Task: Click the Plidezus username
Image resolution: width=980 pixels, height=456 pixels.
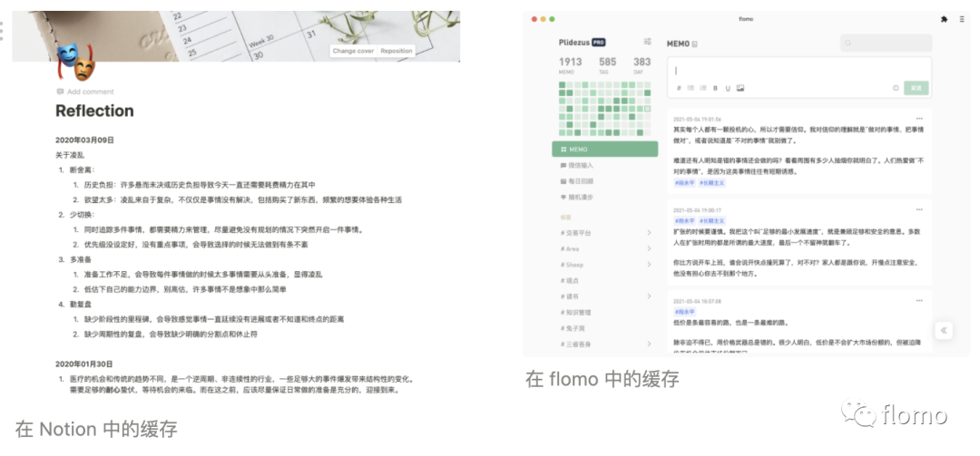Action: pos(573,43)
